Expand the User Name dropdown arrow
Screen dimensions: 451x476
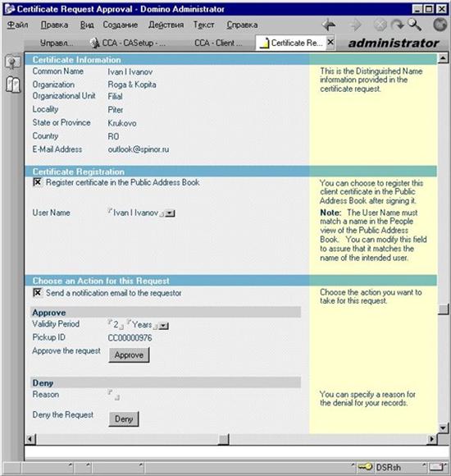click(170, 213)
